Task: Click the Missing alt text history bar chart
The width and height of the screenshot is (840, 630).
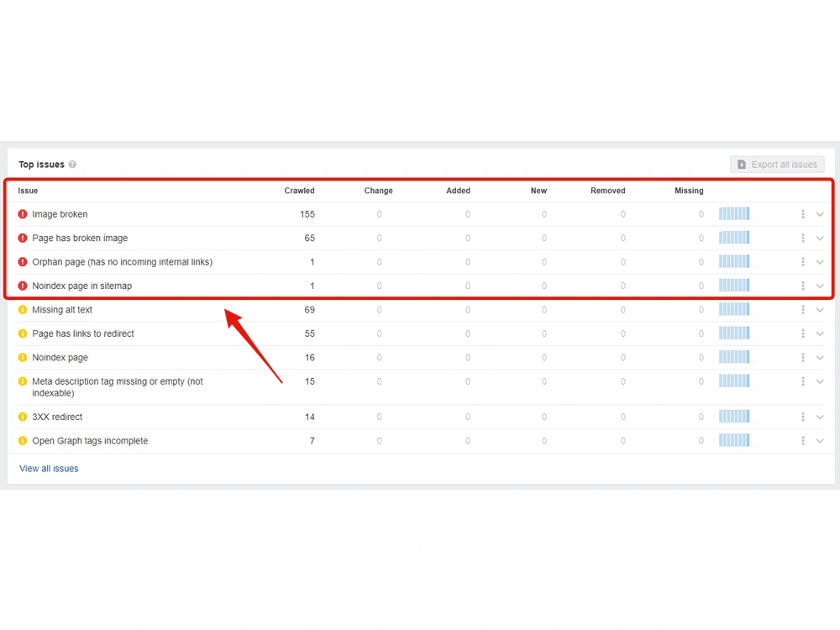Action: [734, 309]
